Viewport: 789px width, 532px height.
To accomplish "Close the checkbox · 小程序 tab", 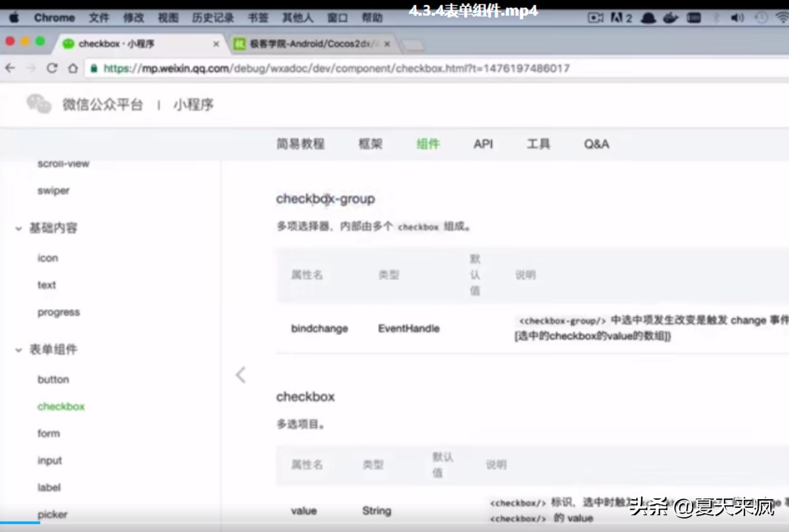I will pos(216,44).
